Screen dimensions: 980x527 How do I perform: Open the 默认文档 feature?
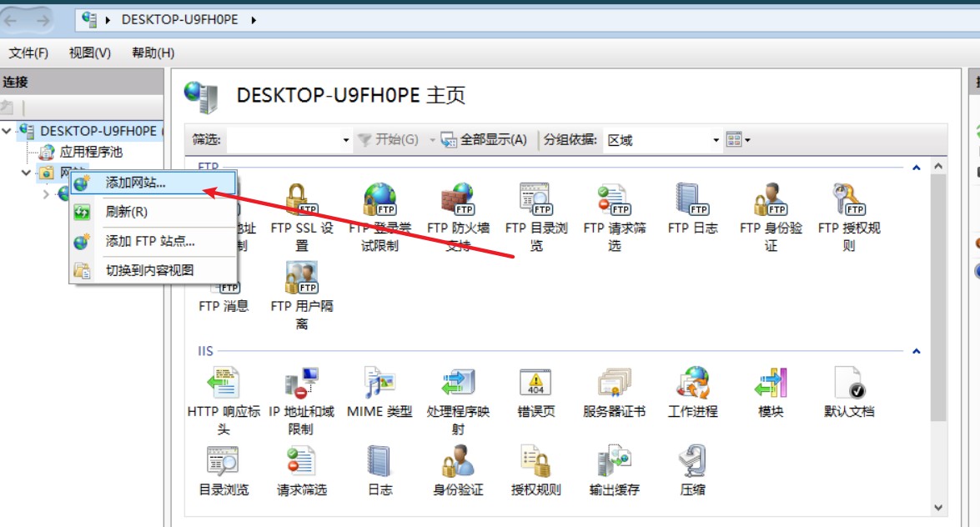pyautogui.click(x=849, y=393)
